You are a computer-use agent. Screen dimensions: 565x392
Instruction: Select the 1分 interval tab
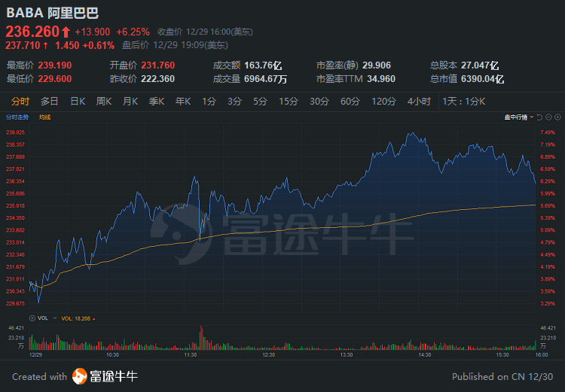209,102
